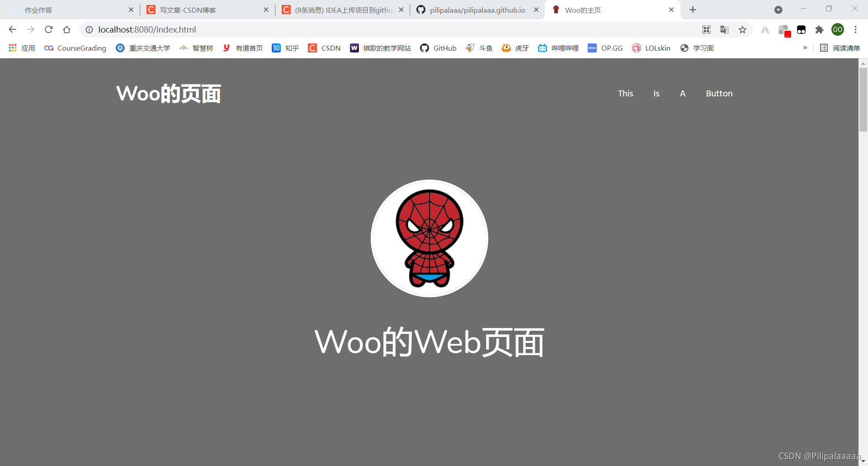The width and height of the screenshot is (868, 466).
Task: Open 重庆交通大学 bookmark
Action: tap(143, 48)
